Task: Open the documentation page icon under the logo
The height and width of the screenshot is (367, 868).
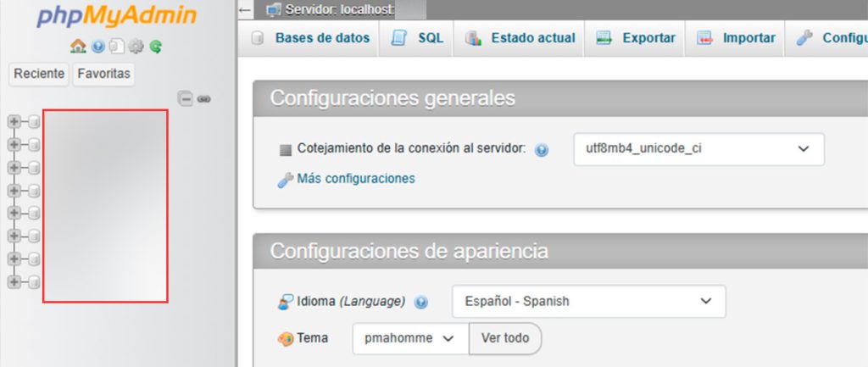Action: pyautogui.click(x=117, y=47)
